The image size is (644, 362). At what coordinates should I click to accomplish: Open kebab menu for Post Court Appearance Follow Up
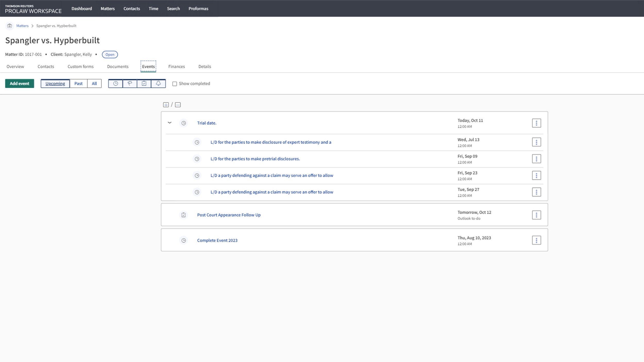[x=536, y=215]
